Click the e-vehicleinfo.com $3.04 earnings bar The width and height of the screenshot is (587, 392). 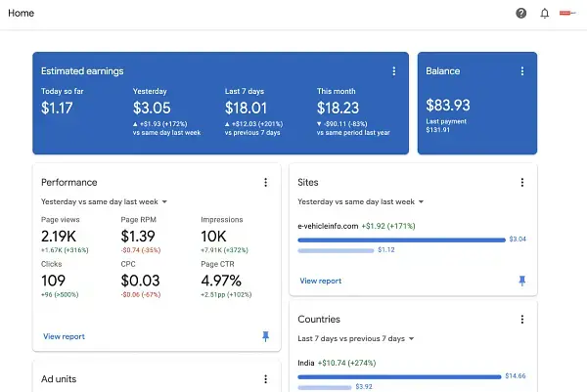pyautogui.click(x=401, y=239)
